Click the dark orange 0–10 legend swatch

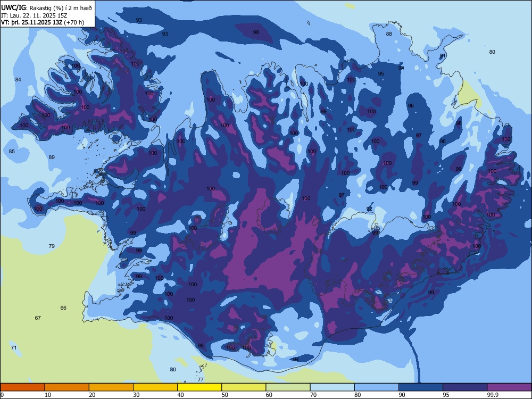coord(22,387)
